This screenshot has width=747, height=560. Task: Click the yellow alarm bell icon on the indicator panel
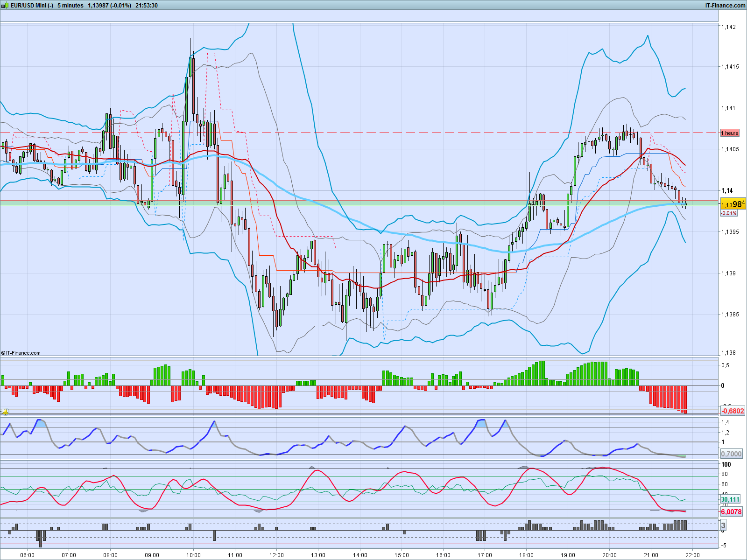point(6,413)
